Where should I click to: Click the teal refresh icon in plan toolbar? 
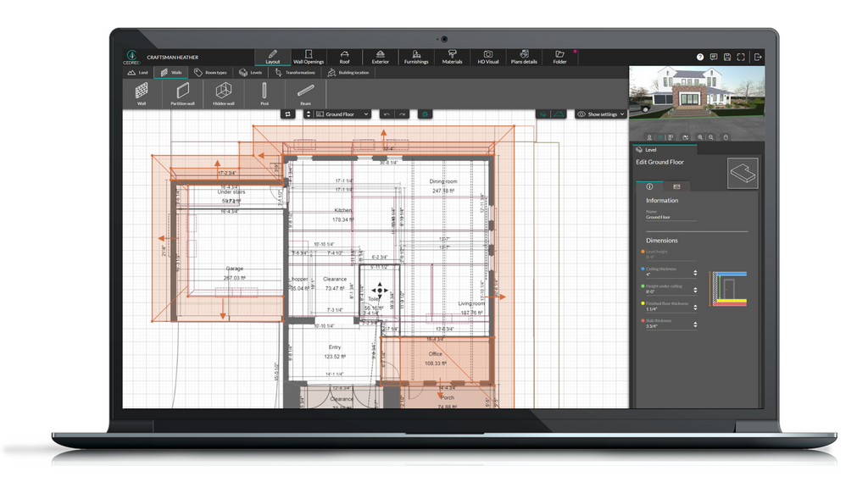(x=426, y=114)
